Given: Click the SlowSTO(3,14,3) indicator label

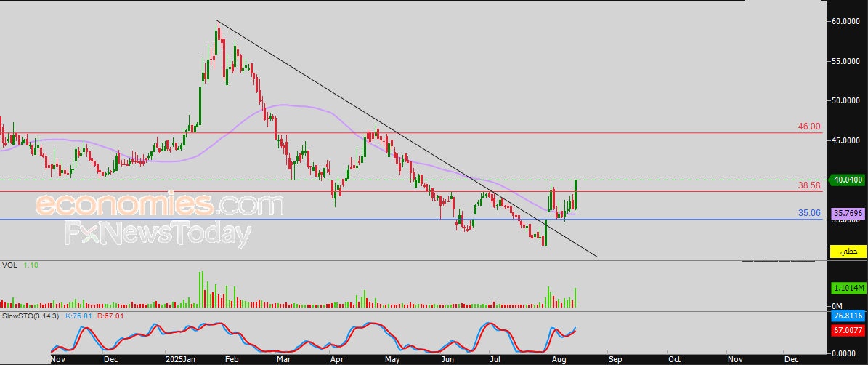Looking at the screenshot, I should 31,316.
